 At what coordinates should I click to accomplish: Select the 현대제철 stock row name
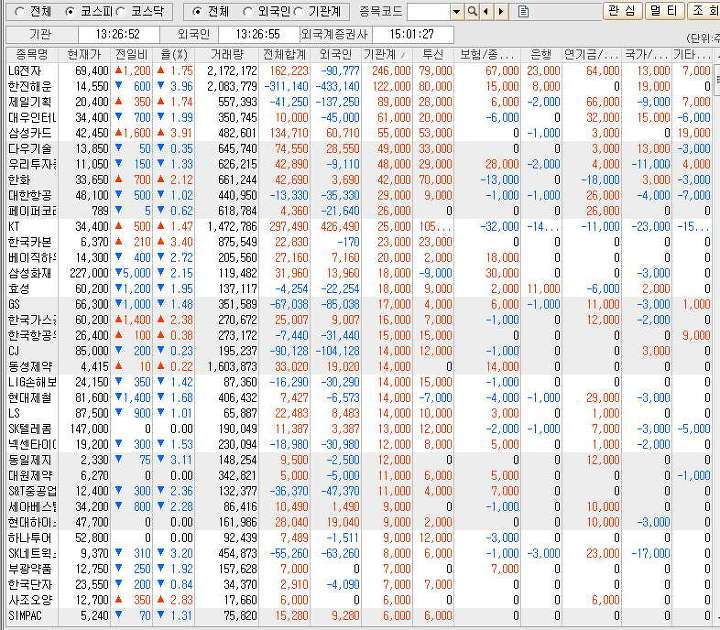pyautogui.click(x=32, y=398)
